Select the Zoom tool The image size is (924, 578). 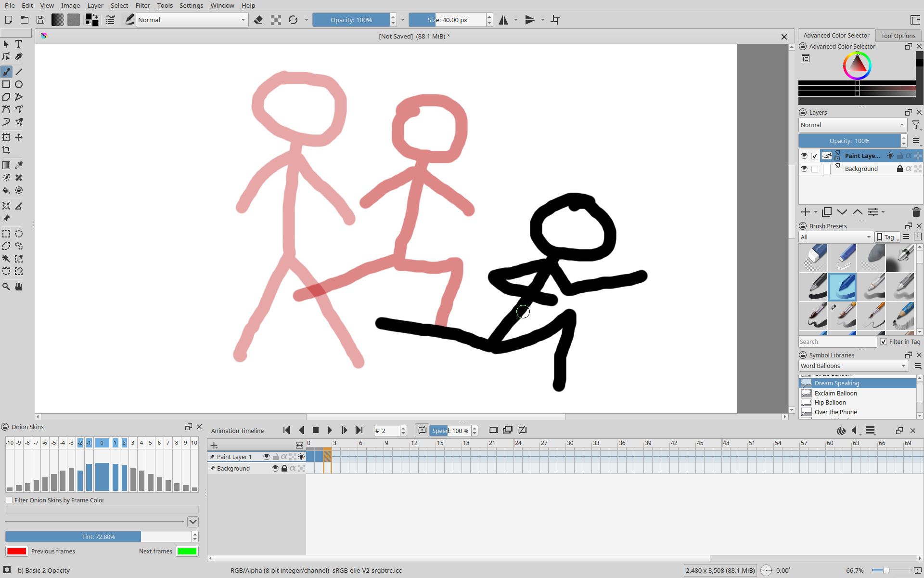pyautogui.click(x=6, y=287)
